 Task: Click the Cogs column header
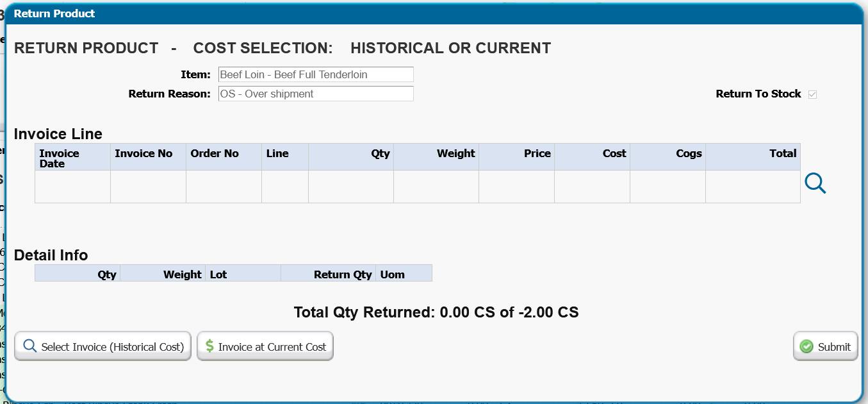point(689,153)
